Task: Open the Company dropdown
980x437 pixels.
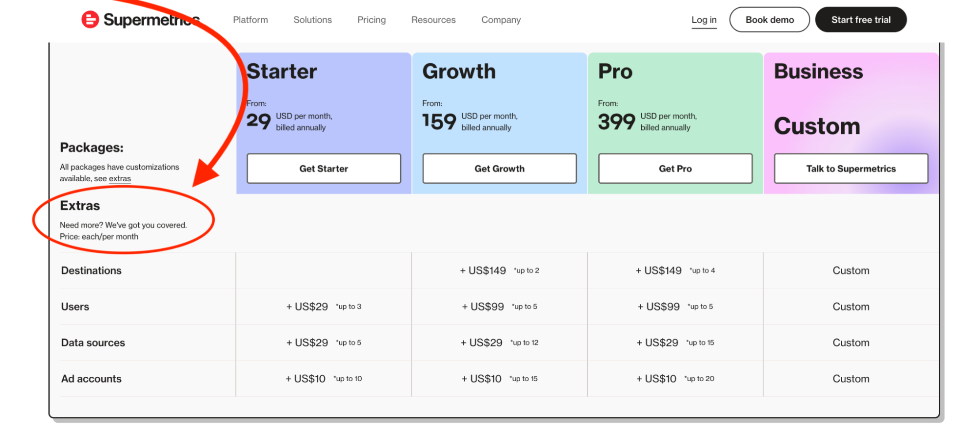Action: 501,20
